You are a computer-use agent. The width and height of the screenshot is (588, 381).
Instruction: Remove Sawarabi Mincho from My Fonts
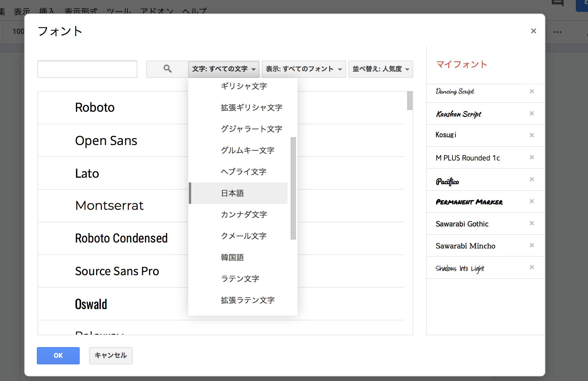(x=532, y=245)
